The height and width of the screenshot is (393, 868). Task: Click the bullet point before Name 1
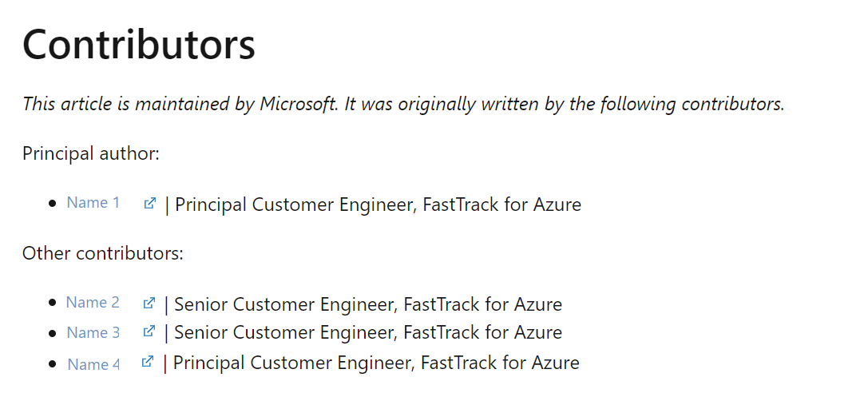(x=53, y=204)
